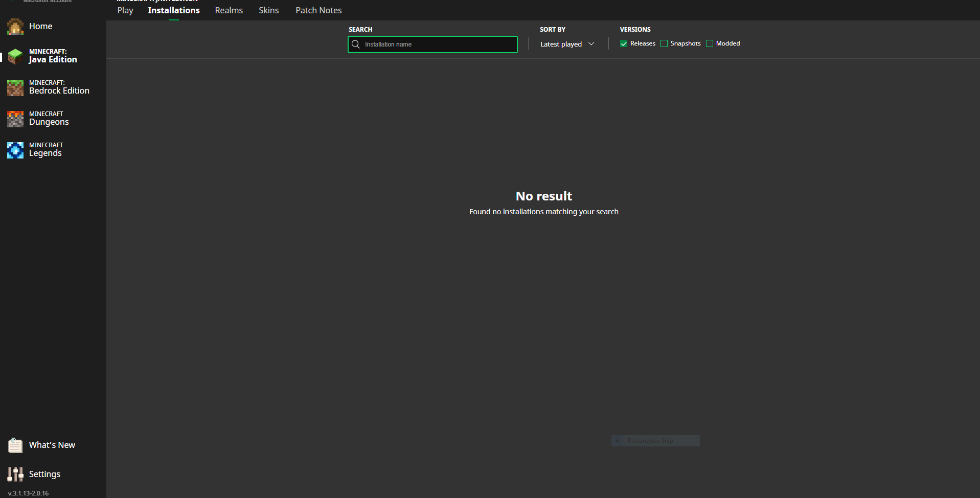Open What's New label
This screenshot has height=498, width=980.
point(52,445)
